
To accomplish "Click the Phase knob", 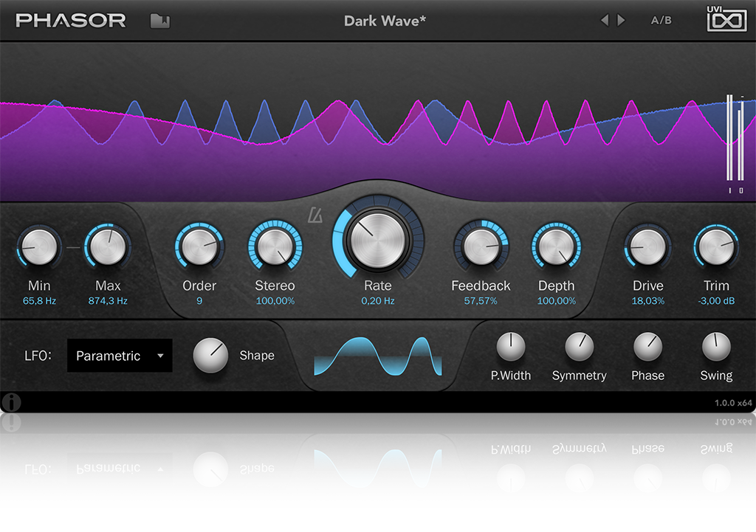I will (x=648, y=347).
